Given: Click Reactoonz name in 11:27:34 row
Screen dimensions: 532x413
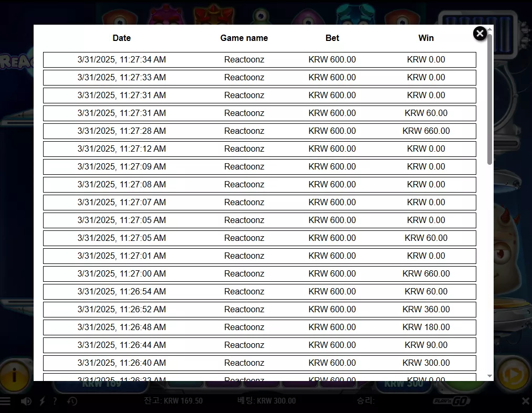Looking at the screenshot, I should (x=244, y=60).
